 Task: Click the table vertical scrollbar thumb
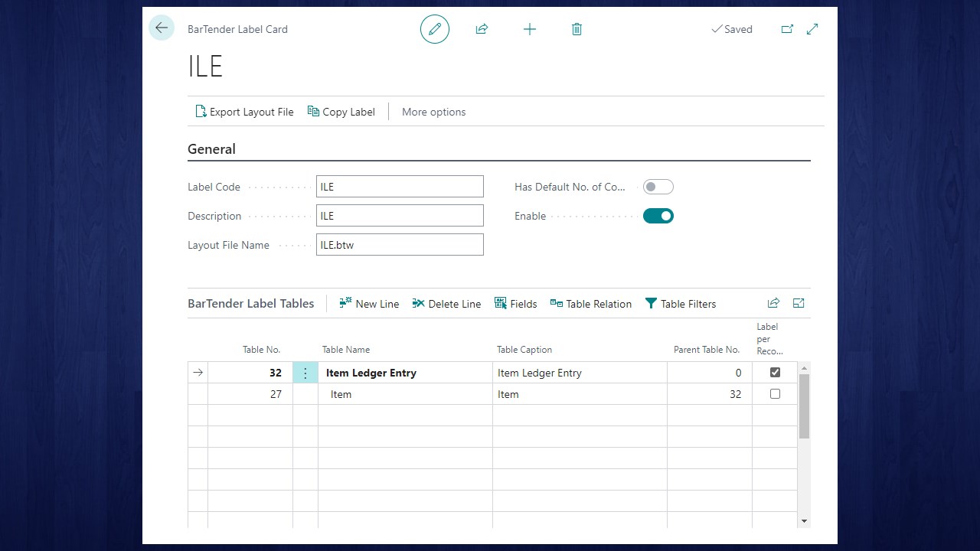804,406
